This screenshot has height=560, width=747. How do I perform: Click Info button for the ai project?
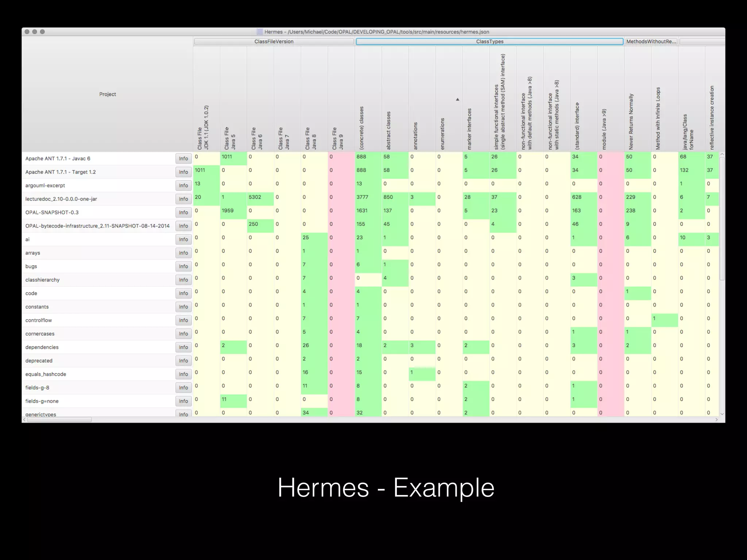[183, 240]
